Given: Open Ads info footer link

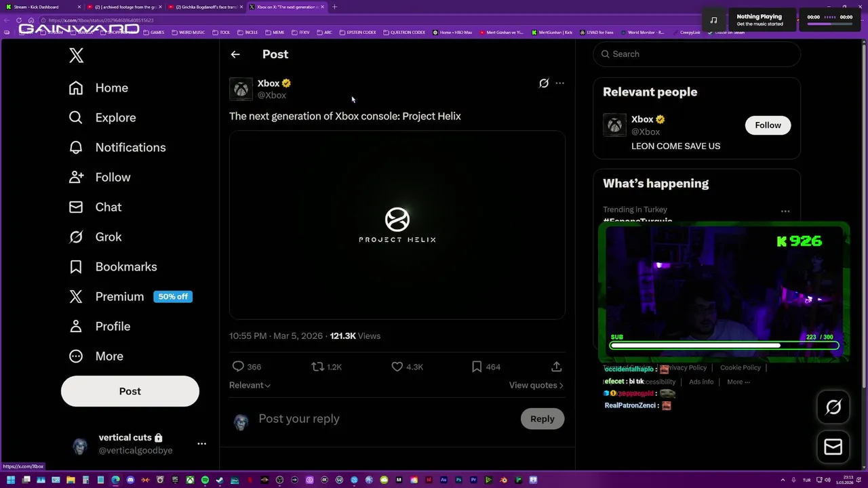Looking at the screenshot, I should click(x=701, y=382).
